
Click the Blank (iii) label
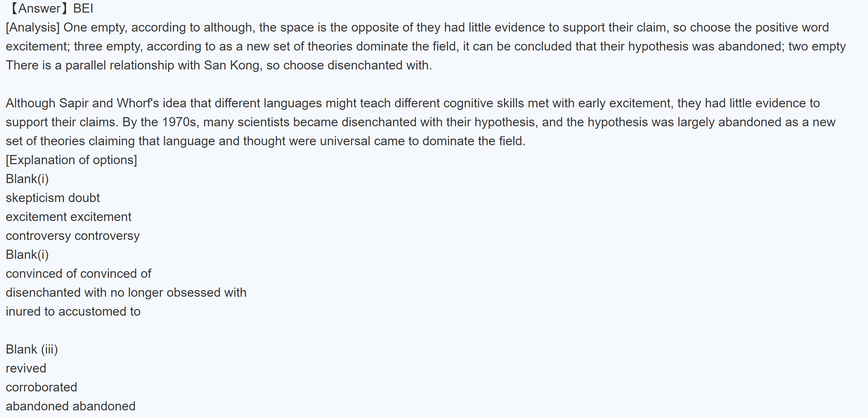pos(32,349)
